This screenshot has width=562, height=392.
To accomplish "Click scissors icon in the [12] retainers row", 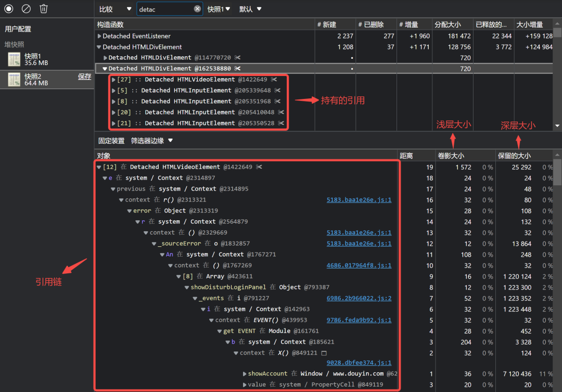I will coord(259,167).
